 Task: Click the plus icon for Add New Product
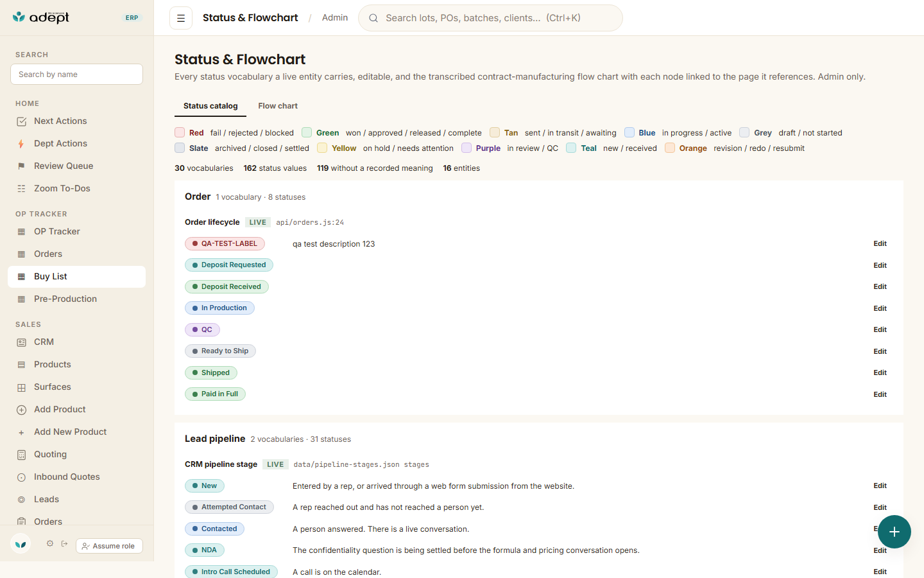click(21, 432)
